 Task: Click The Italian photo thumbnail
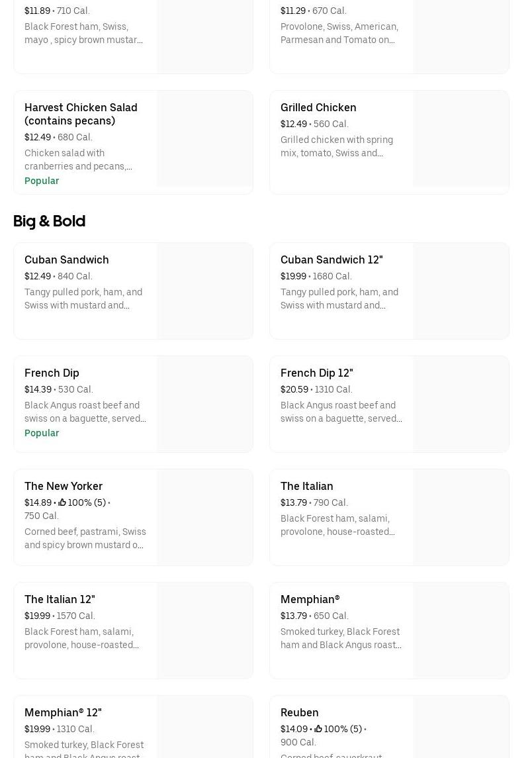coord(461,518)
